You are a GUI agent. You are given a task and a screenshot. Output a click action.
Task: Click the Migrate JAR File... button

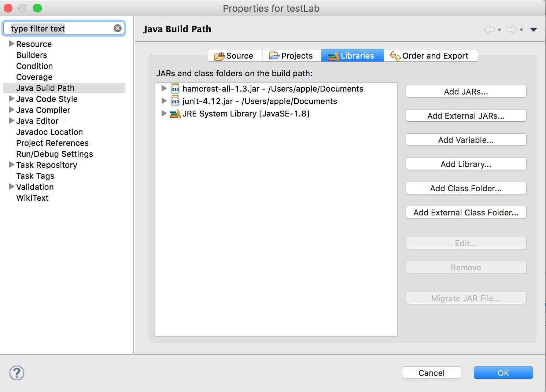point(466,298)
